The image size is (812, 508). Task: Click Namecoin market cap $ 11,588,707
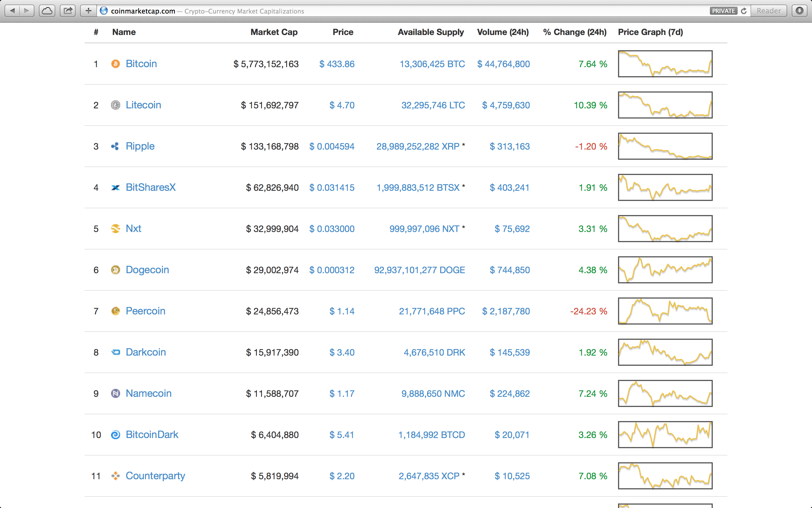pos(272,393)
